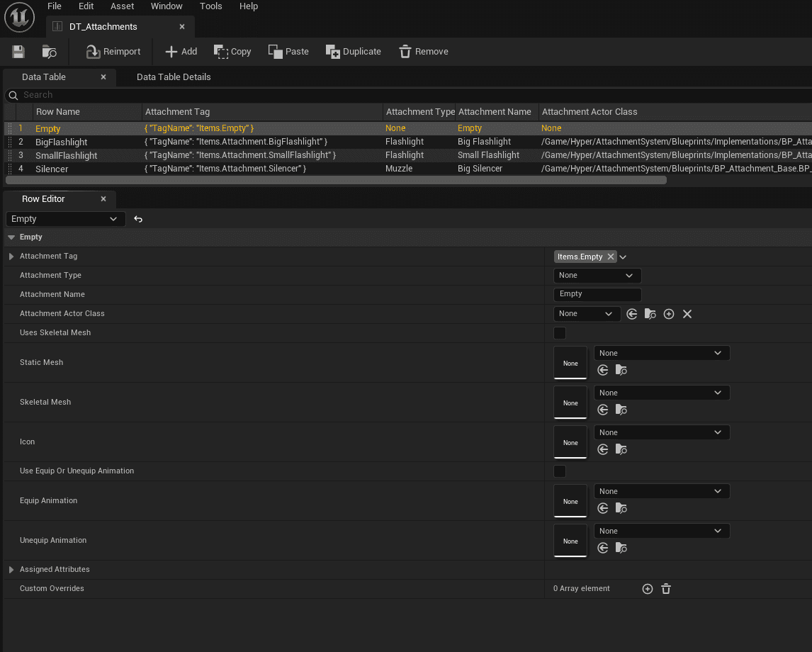Open the Static Mesh asset dropdown
812x652 pixels.
[662, 353]
